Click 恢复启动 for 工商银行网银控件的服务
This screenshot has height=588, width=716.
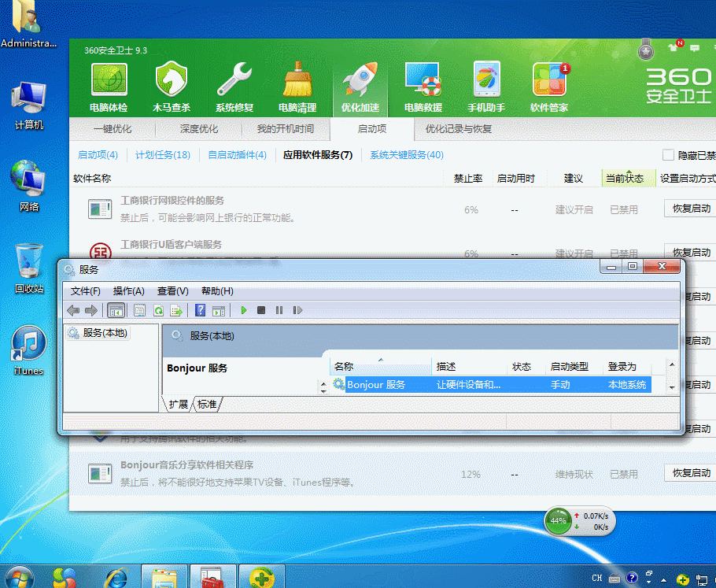click(691, 209)
